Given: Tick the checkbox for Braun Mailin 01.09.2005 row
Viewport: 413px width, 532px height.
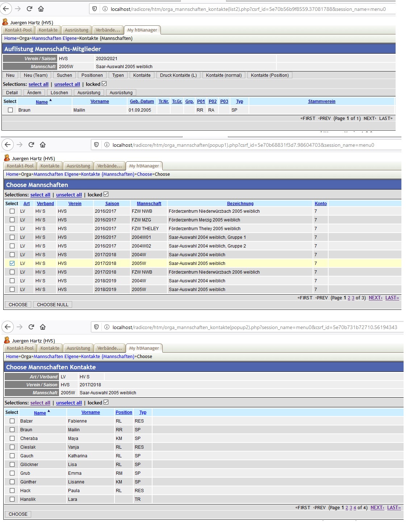Looking at the screenshot, I should click(11, 110).
